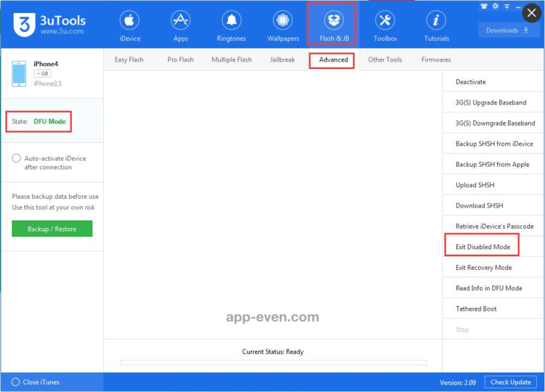Open the Toolbox section

coord(385,26)
